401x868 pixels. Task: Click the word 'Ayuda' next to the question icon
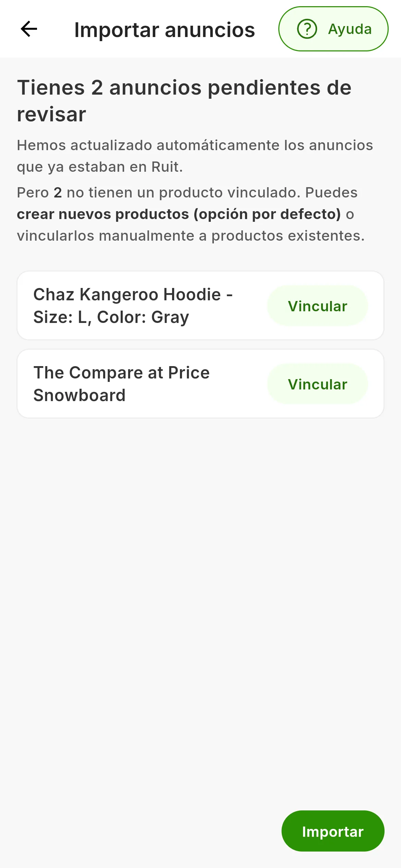point(350,29)
